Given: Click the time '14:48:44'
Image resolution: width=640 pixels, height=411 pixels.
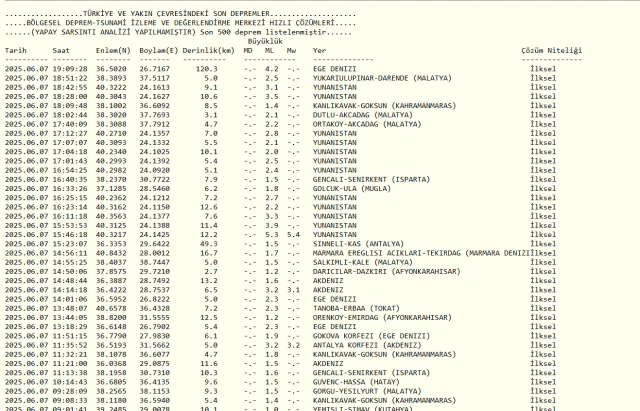Looking at the screenshot, I should coord(70,281).
